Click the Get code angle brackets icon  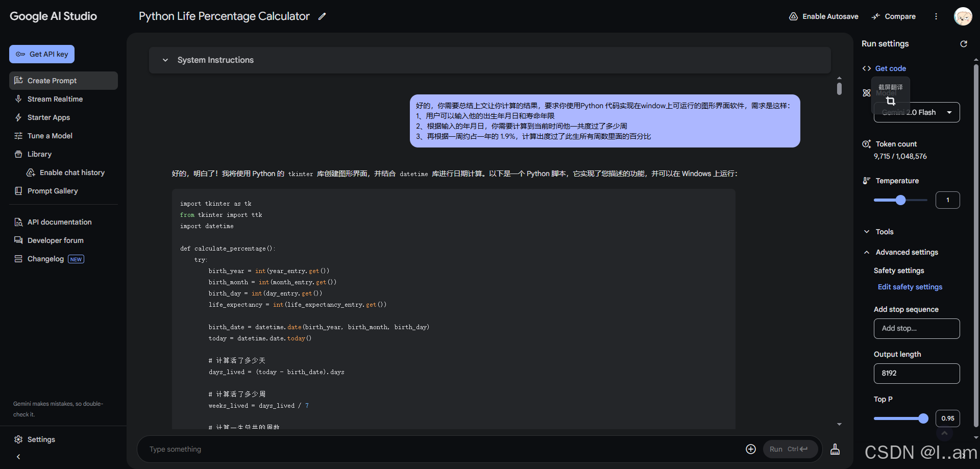867,68
